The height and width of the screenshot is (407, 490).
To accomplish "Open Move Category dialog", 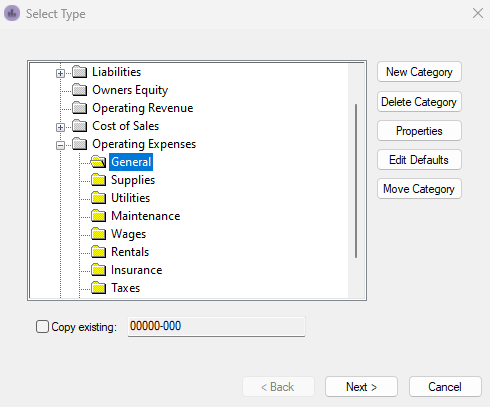I will click(x=419, y=189).
